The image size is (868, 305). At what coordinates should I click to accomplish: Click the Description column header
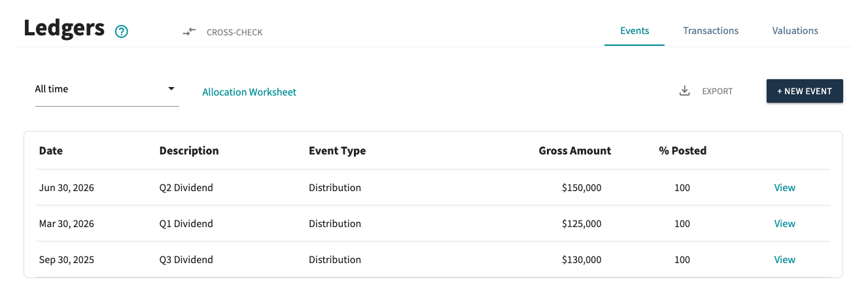[x=189, y=151]
